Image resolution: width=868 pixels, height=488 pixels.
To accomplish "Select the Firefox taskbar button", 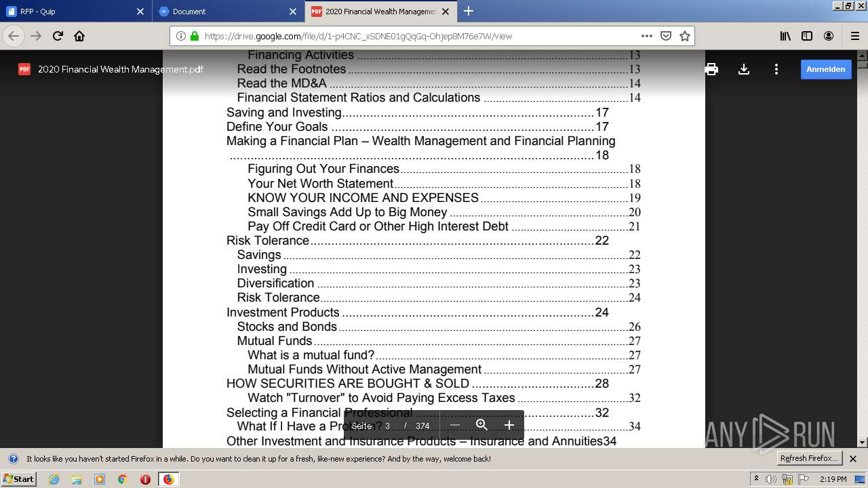I will click(168, 479).
